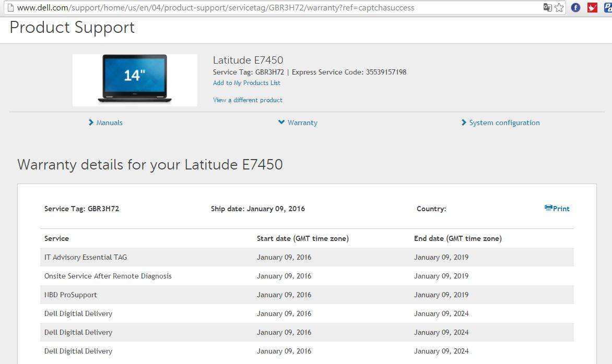
Task: Click start date of NBD ProSupport row
Action: point(284,295)
